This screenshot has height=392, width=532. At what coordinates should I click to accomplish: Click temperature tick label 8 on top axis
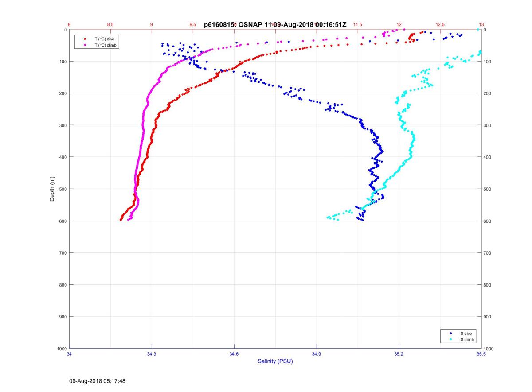(69, 24)
